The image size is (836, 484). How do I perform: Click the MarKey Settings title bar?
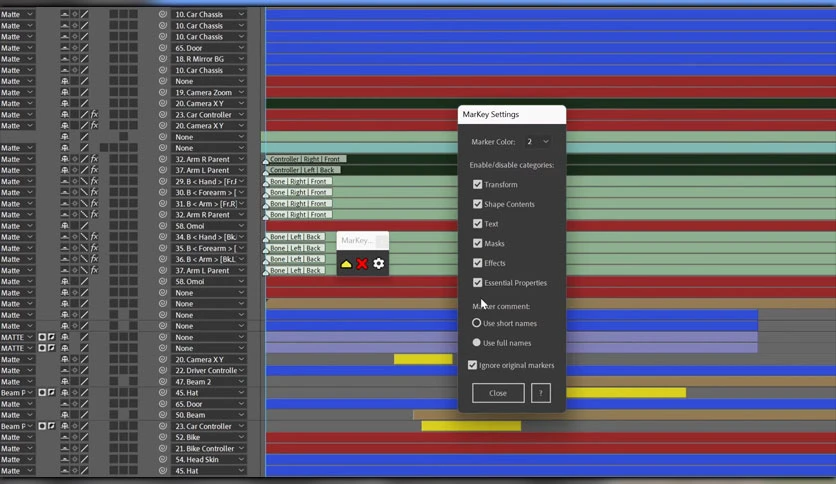click(512, 114)
